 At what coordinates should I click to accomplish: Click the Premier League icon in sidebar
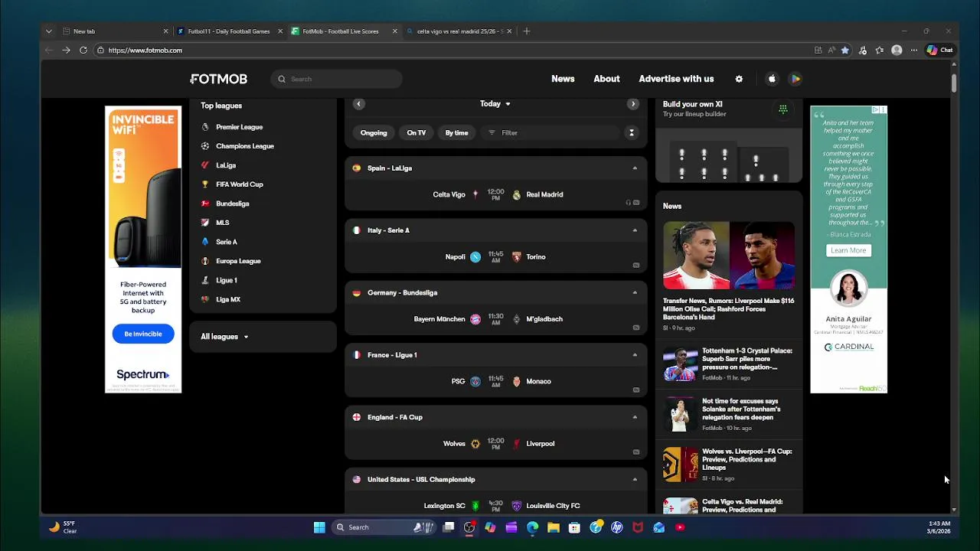point(205,127)
